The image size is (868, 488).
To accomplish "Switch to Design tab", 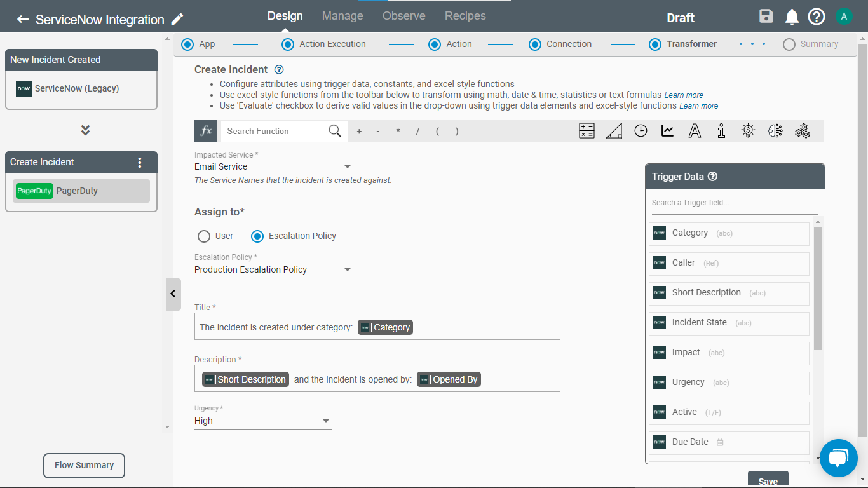I will [x=285, y=16].
